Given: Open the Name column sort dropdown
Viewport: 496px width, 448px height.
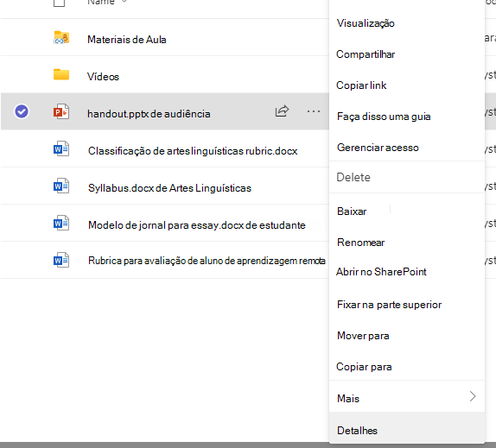Looking at the screenshot, I should (124, 1).
